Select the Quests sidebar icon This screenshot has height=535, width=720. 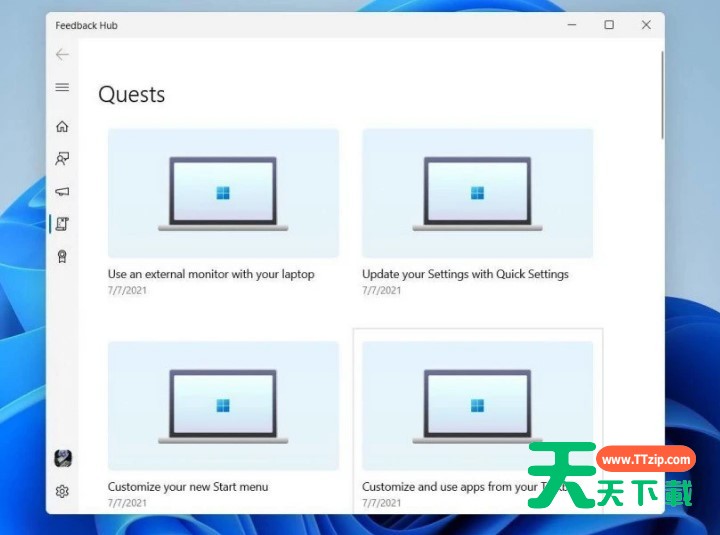click(x=62, y=224)
